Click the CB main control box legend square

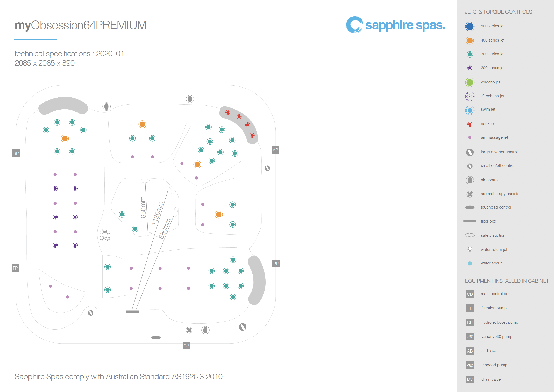click(x=469, y=294)
